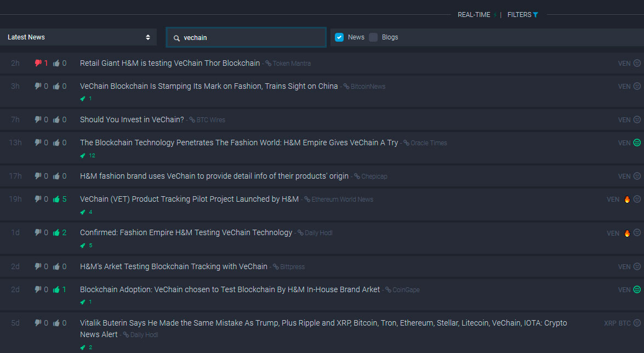Click BTC tag on Vitalik Buterin row

coord(624,323)
